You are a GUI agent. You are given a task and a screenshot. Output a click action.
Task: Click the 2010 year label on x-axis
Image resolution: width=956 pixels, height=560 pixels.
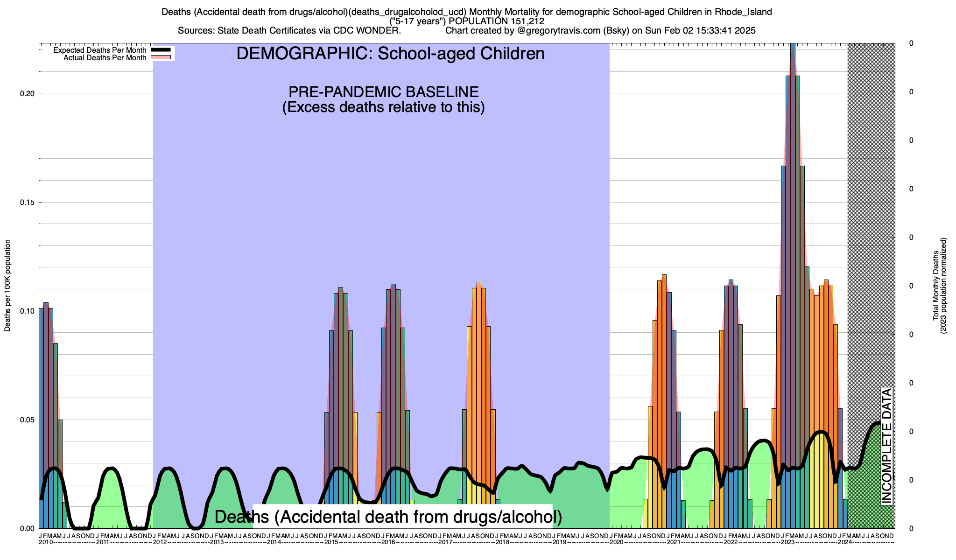45,542
